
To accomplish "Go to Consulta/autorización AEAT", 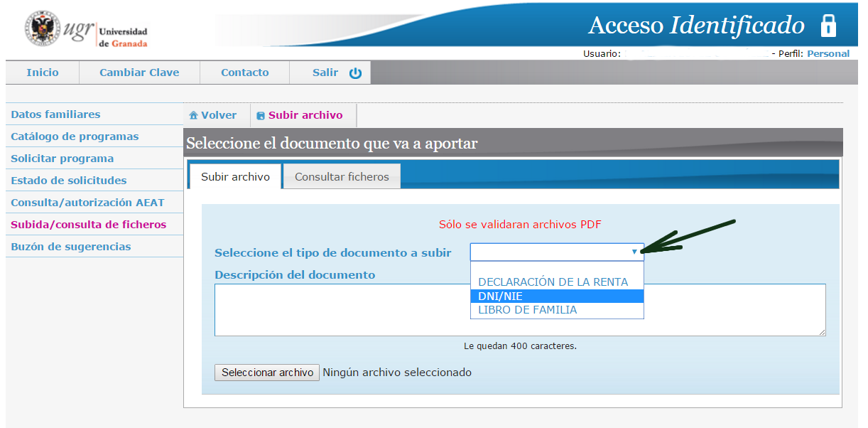I will (x=87, y=203).
